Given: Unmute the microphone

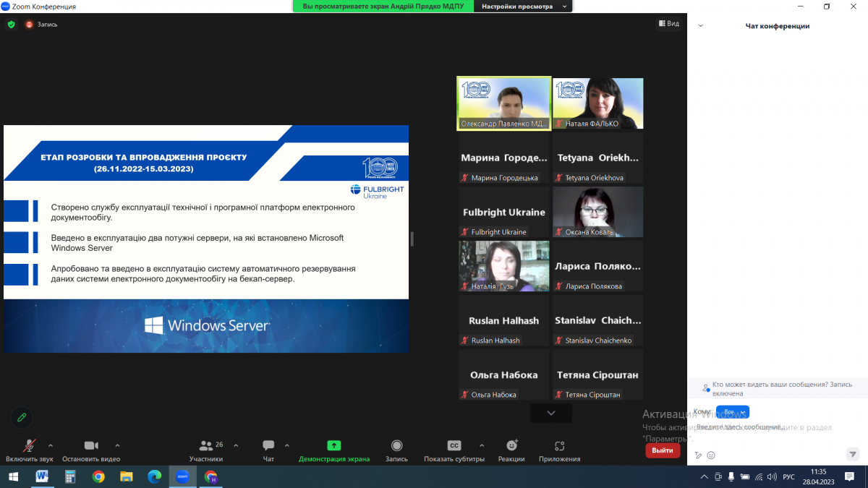Looking at the screenshot, I should [30, 446].
